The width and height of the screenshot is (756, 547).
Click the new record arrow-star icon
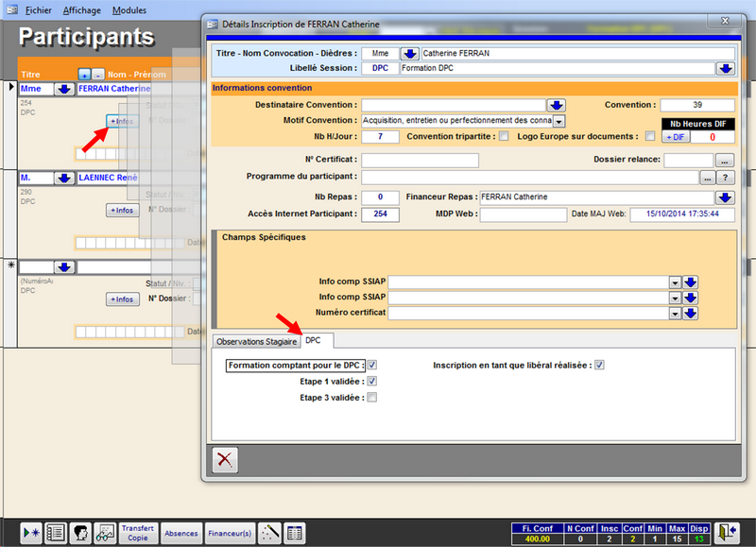click(x=31, y=532)
